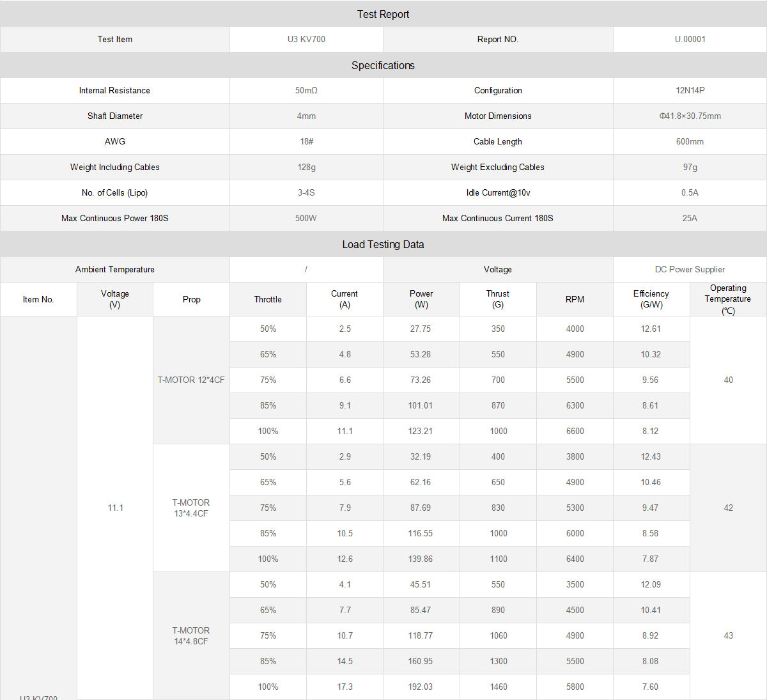This screenshot has height=700, width=767.
Task: Click the 'Φ41.8×30.75mm' motor dimensions value
Action: pyautogui.click(x=690, y=116)
